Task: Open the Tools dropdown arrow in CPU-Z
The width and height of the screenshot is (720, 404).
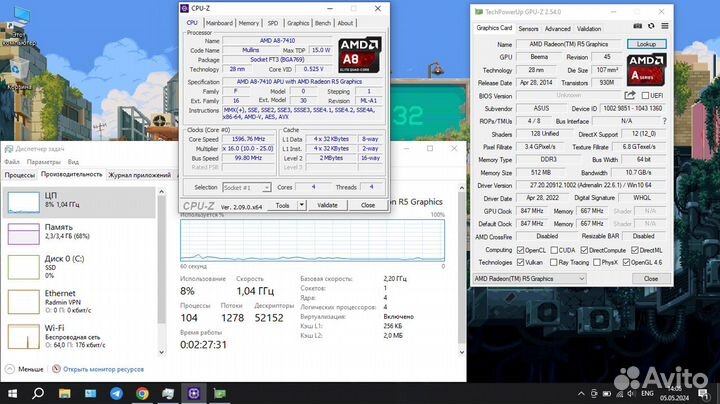Action: pos(302,205)
